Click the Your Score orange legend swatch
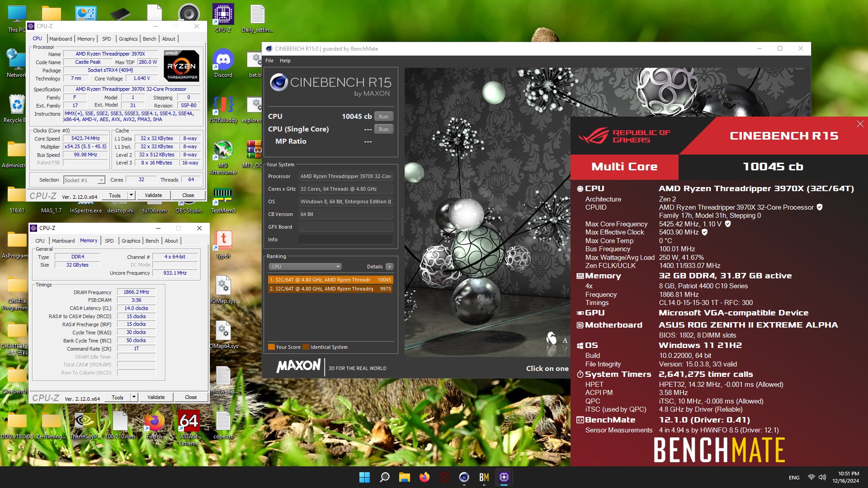Screen dimensions: 868x488 coord(271,347)
